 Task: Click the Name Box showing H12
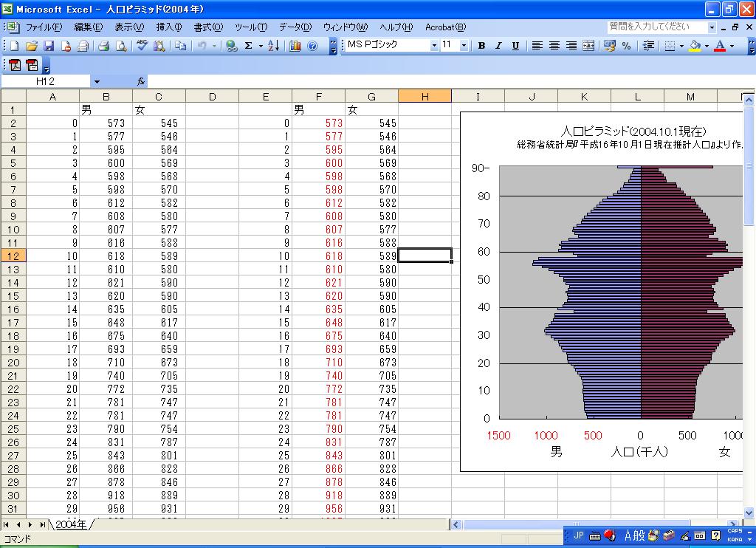click(45, 81)
